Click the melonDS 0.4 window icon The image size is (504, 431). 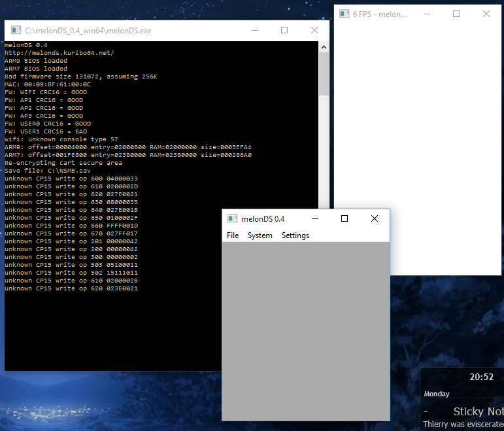click(232, 218)
